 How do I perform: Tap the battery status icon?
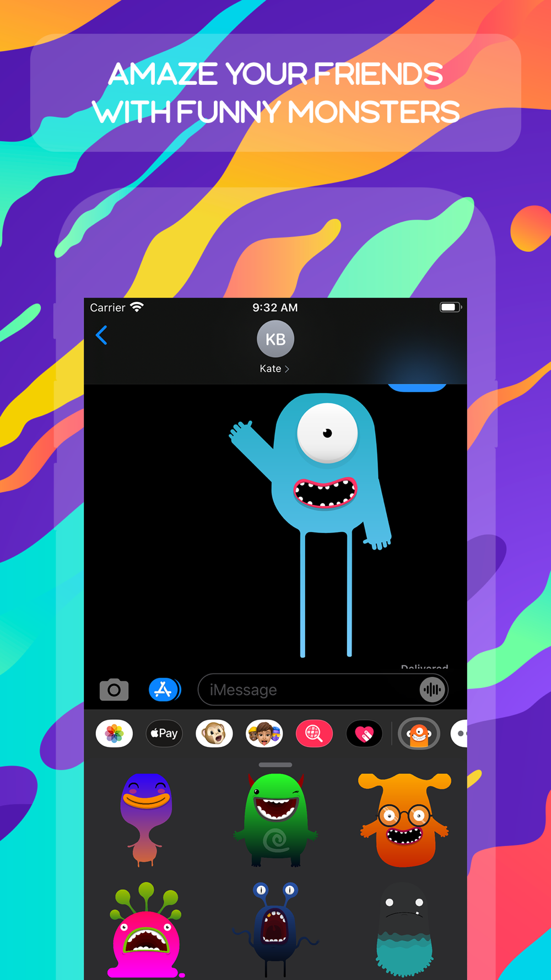(450, 307)
